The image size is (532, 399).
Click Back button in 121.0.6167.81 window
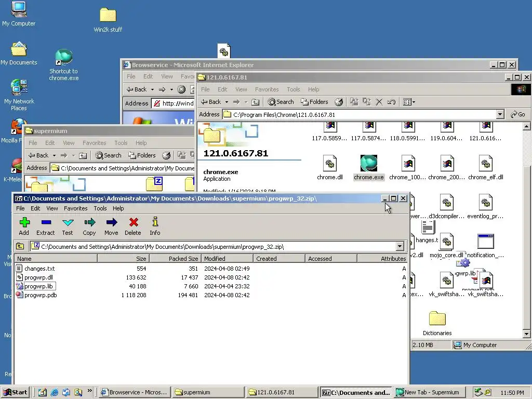[211, 102]
